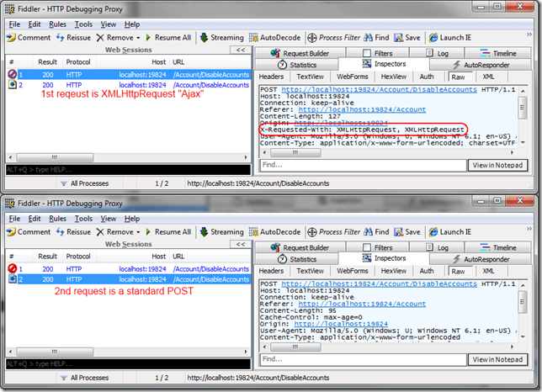Screen dimensions: 542x392
Task: Switch to Filters tab in top window
Action: coord(377,53)
